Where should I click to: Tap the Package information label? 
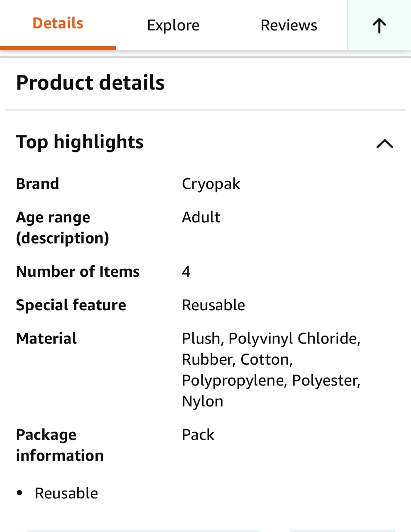coord(60,445)
